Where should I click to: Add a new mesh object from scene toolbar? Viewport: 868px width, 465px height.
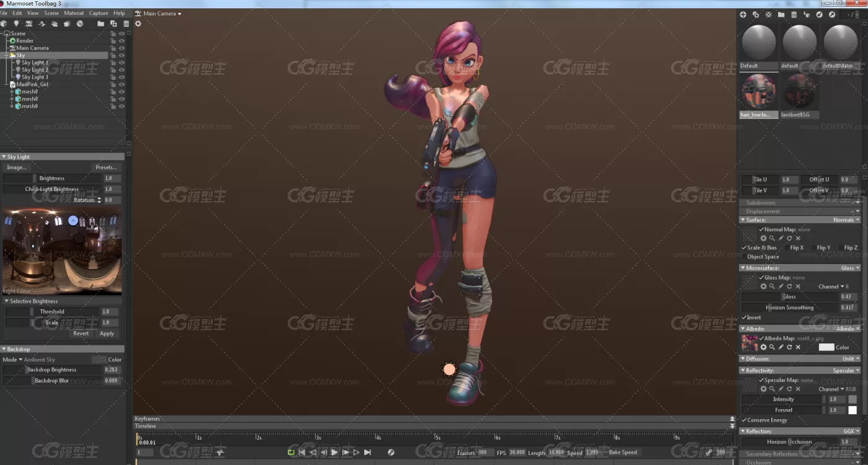(4, 24)
